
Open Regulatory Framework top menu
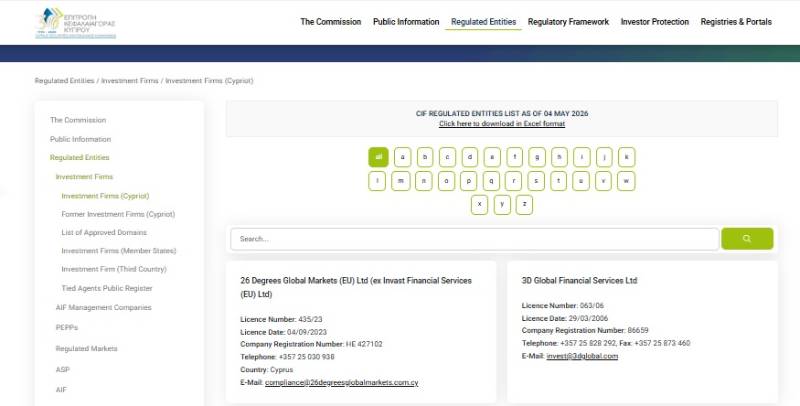tap(568, 22)
